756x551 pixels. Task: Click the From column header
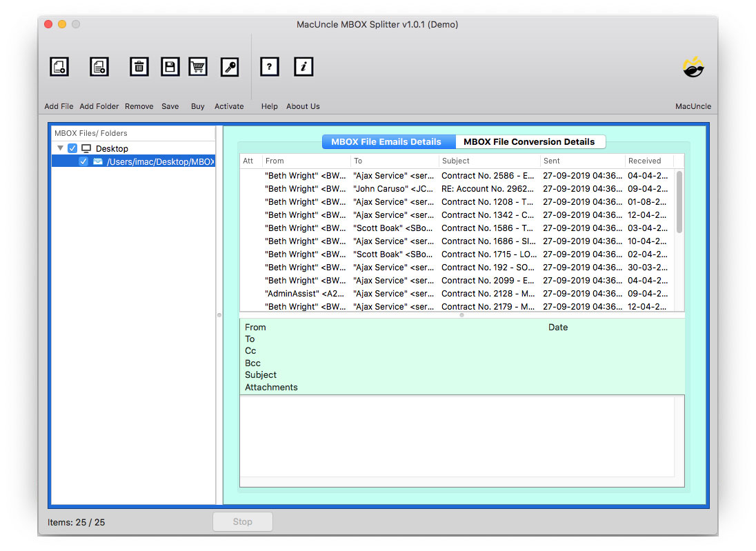(306, 161)
